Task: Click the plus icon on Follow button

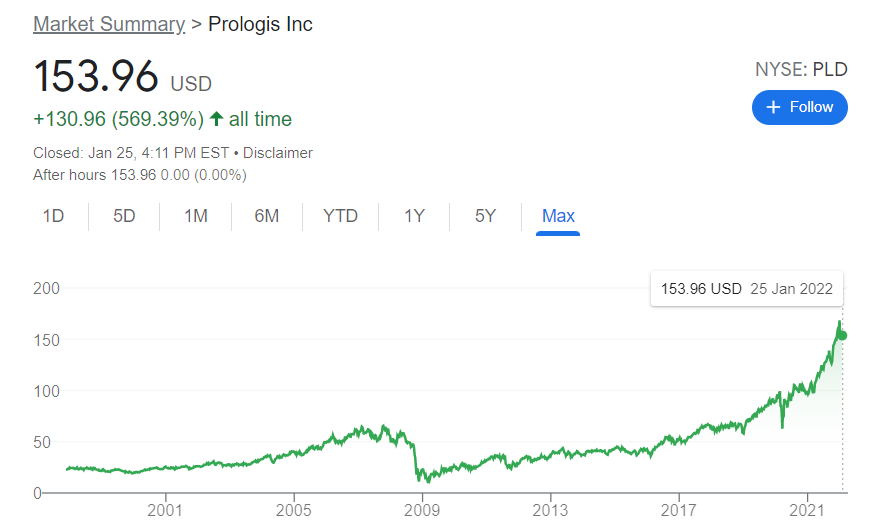Action: [x=773, y=107]
